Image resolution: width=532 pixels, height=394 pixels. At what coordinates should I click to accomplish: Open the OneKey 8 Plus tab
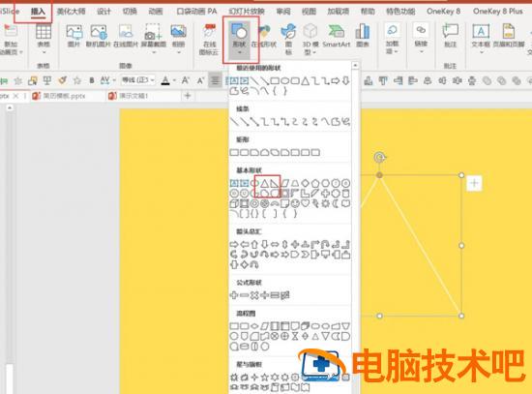coord(497,12)
